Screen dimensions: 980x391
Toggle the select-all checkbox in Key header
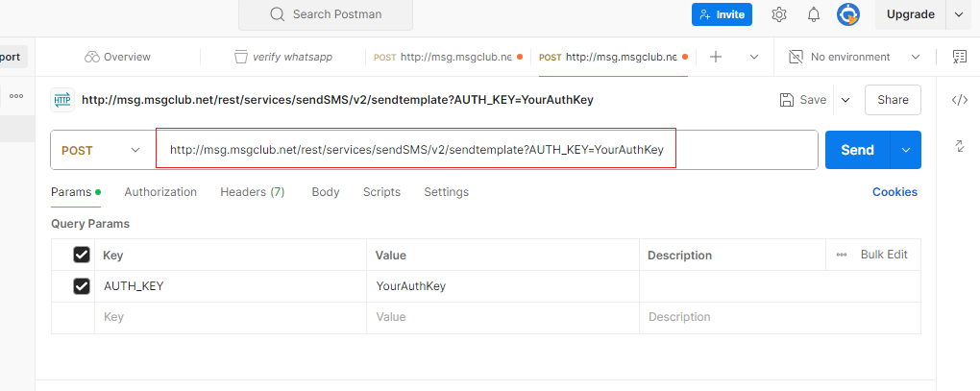82,255
